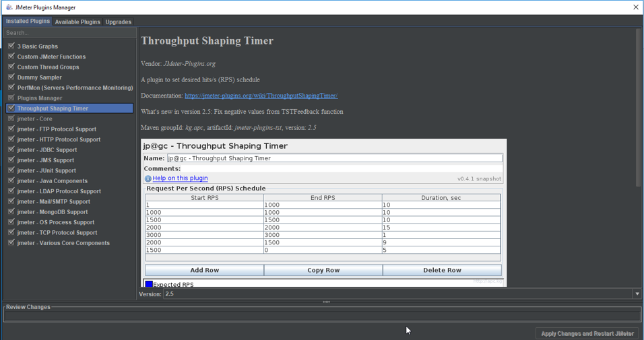This screenshot has height=340, width=644.
Task: Open the ThroughputShapingTimer documentation link
Action: tap(261, 96)
